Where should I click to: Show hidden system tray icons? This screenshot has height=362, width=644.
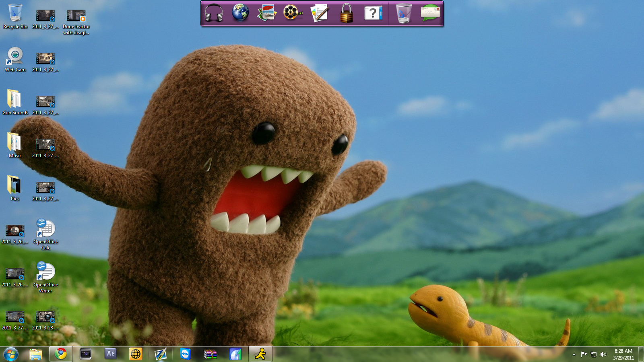574,354
